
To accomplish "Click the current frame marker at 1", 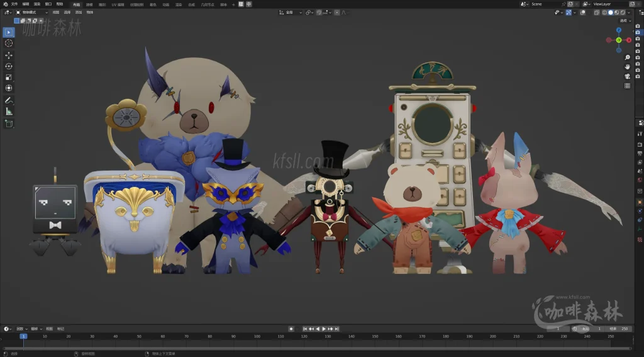I will click(23, 336).
